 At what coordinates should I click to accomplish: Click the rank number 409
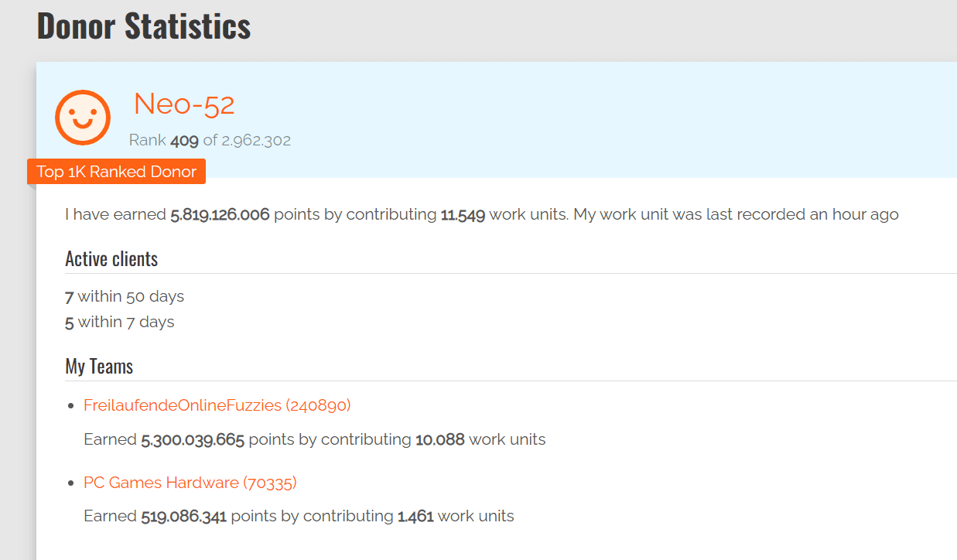(184, 141)
